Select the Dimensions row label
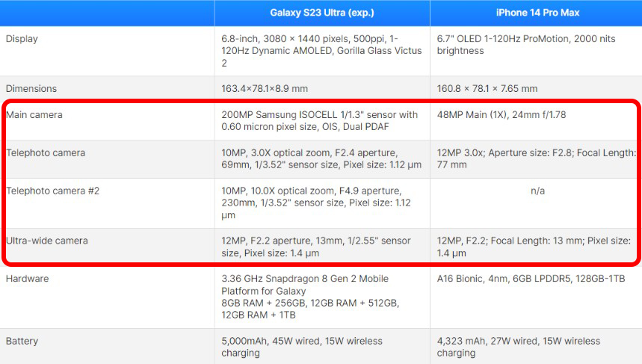 31,88
